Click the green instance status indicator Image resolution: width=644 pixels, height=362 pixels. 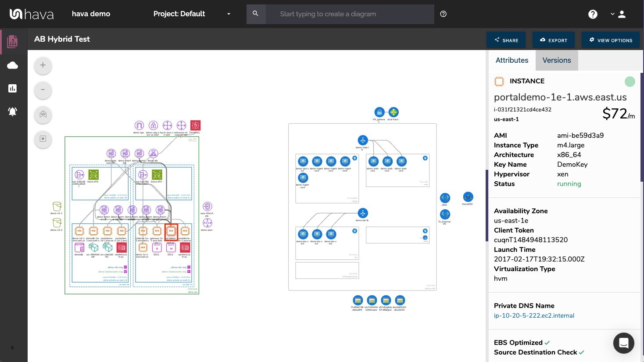pos(630,81)
